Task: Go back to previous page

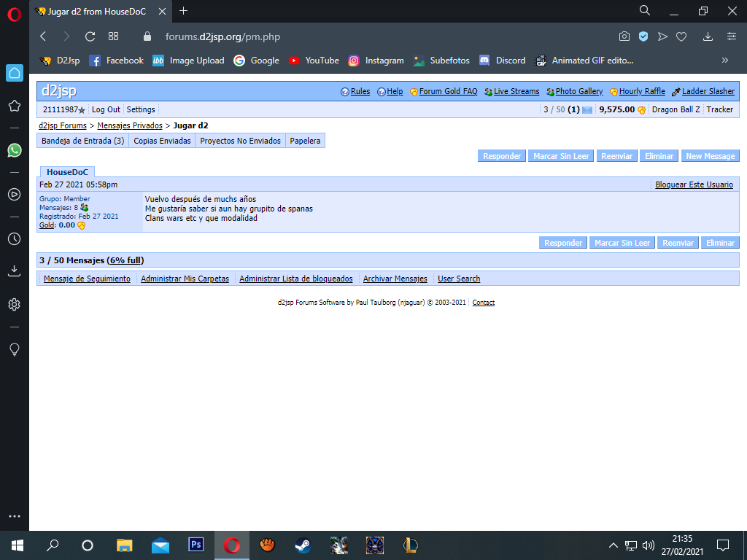Action: pos(43,36)
